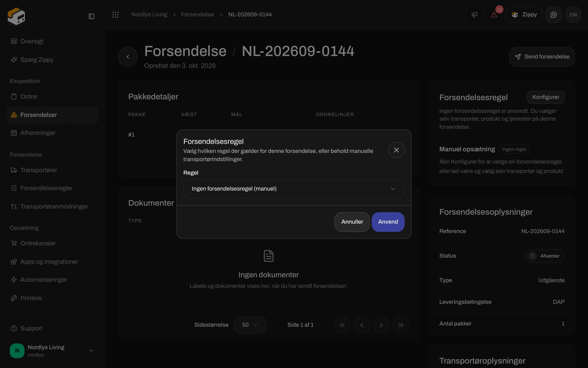Open Printere in the sidebar

[x=52, y=298]
